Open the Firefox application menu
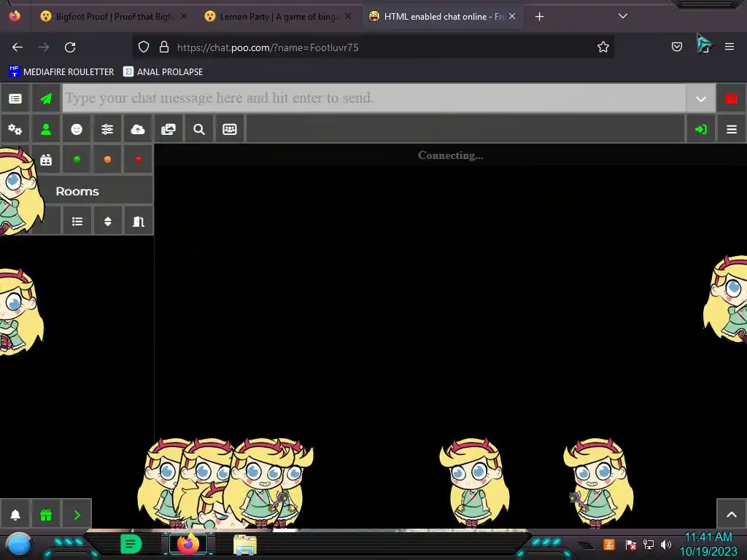This screenshot has width=747, height=560. tap(729, 47)
